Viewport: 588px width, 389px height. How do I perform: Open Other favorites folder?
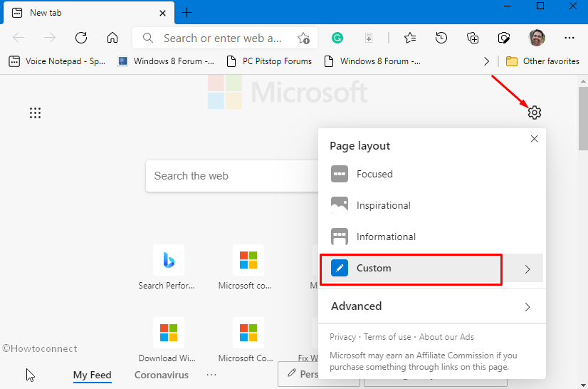(542, 61)
